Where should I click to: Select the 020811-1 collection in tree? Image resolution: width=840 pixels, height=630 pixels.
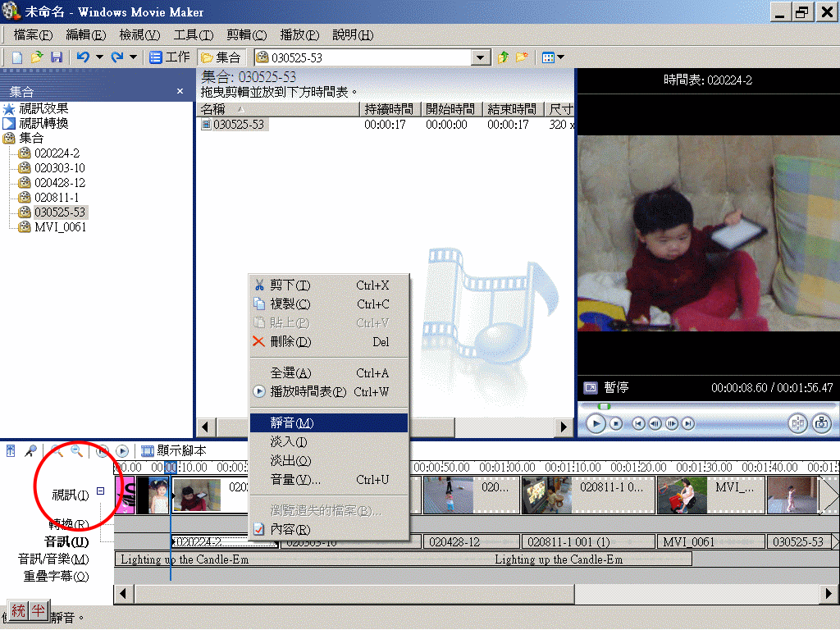tap(57, 198)
